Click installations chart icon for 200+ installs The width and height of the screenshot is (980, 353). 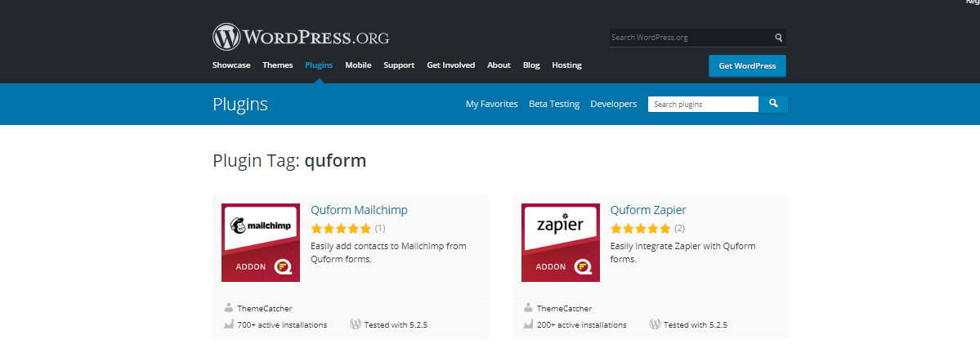(529, 324)
